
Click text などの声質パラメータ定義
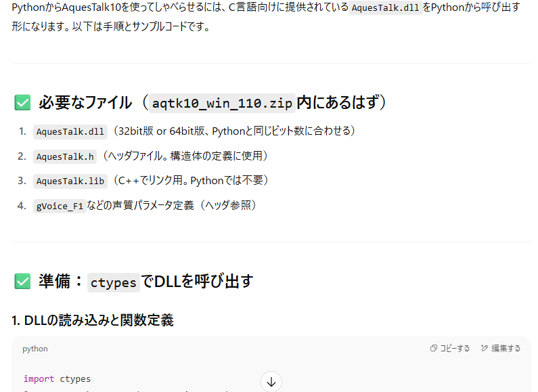tap(140, 206)
